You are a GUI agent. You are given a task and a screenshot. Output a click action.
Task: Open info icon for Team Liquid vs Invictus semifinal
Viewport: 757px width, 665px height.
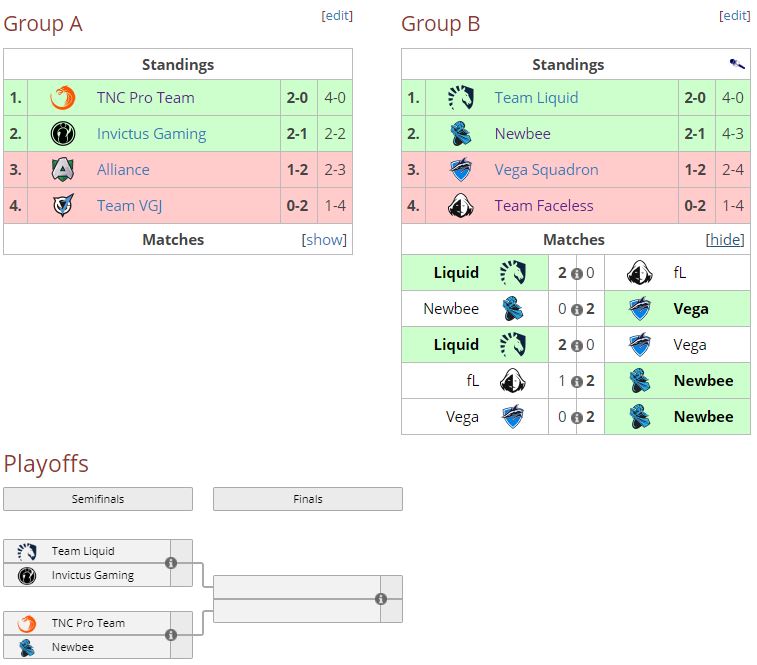click(171, 563)
